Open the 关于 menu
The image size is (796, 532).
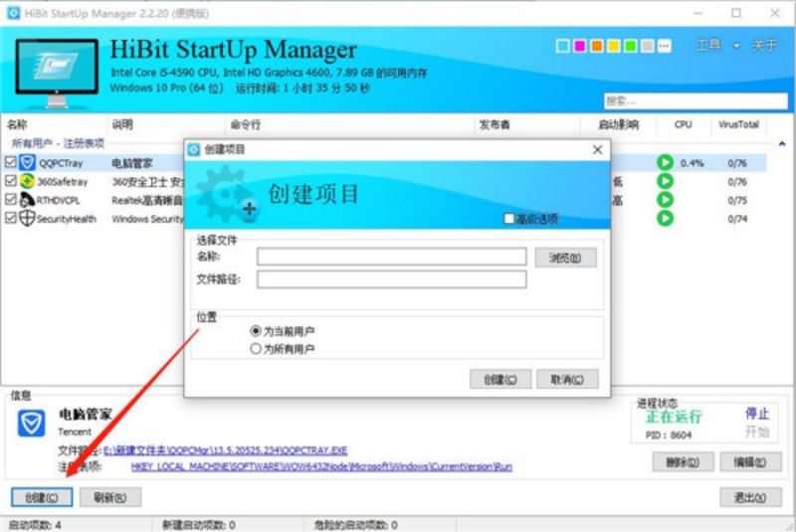click(x=764, y=45)
